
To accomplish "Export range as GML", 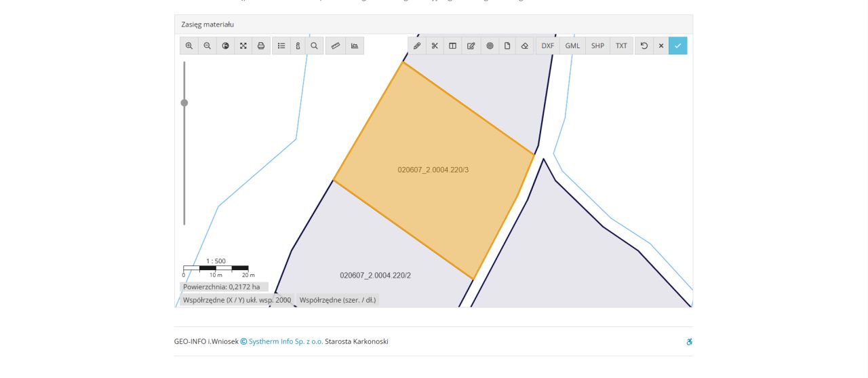I will point(573,45).
